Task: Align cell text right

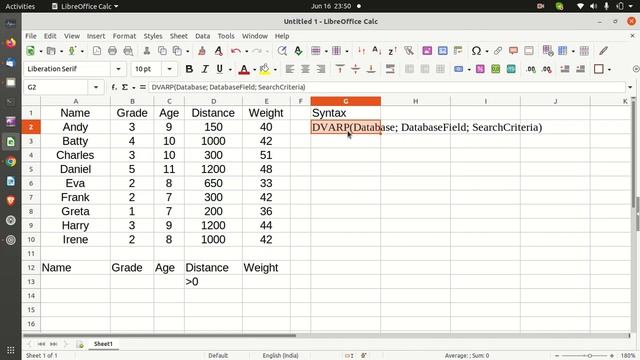Action: pos(321,69)
